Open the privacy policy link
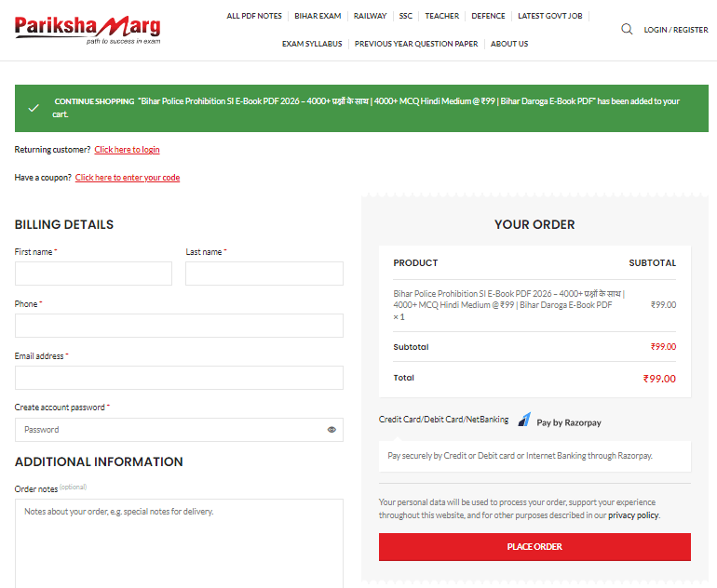717x588 pixels. (633, 515)
